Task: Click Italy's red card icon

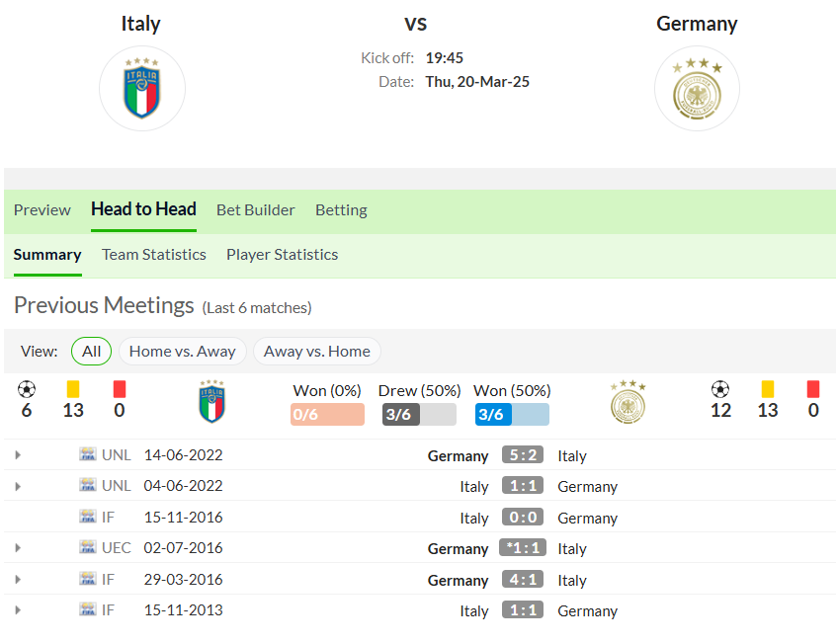Action: [120, 389]
